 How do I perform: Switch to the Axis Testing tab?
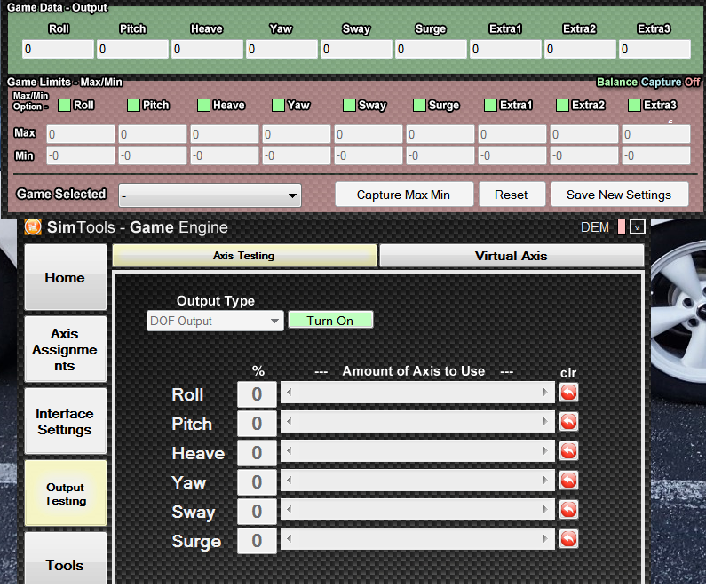point(244,256)
